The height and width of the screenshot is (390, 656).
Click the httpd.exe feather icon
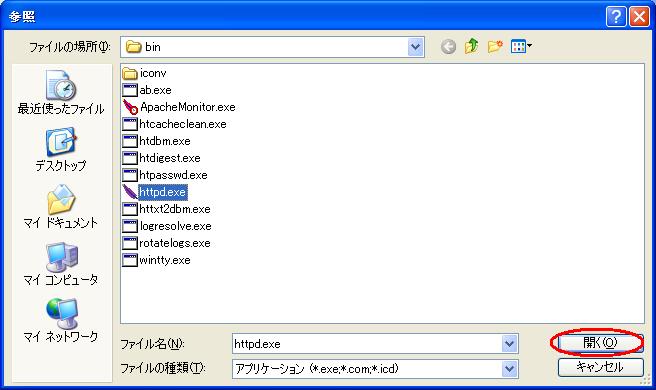coord(130,192)
